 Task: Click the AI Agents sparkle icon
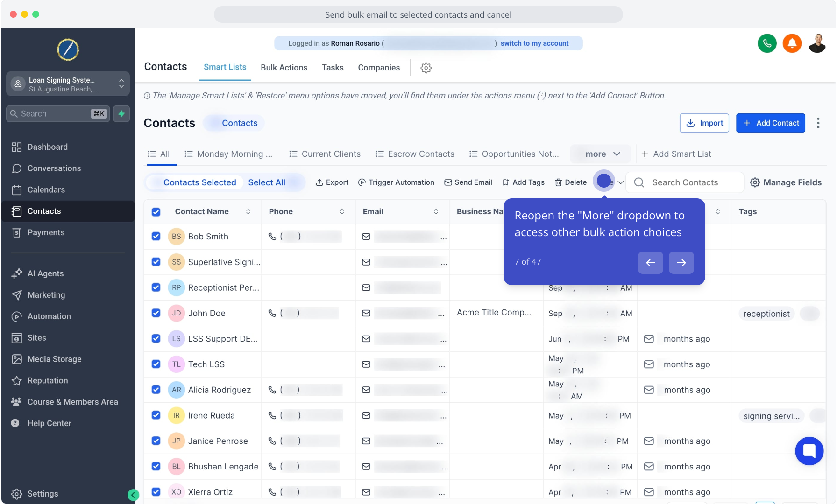[x=17, y=273]
